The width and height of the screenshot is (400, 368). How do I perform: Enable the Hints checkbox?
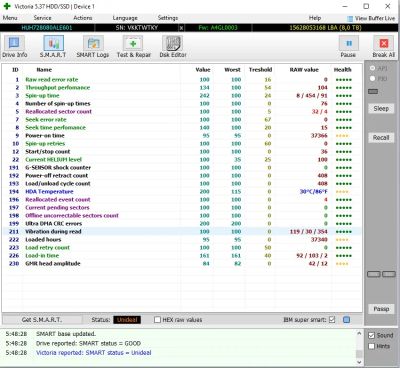[x=371, y=346]
